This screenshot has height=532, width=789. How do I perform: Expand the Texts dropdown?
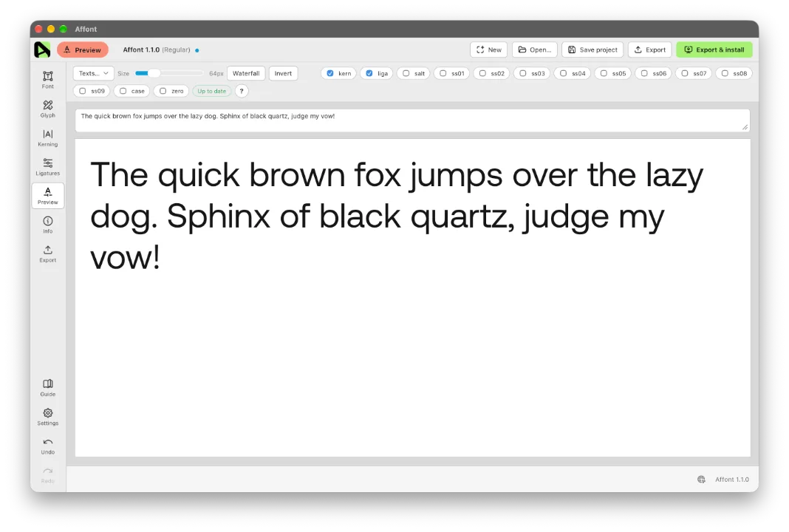point(94,73)
